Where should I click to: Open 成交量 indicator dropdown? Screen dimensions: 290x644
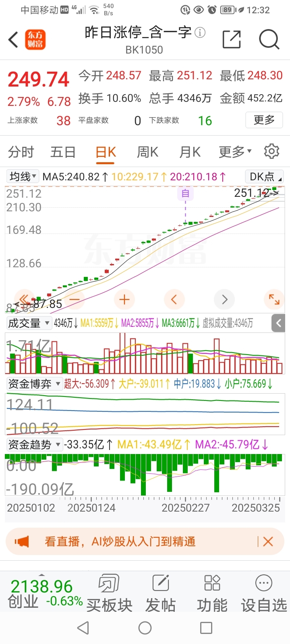[x=29, y=323]
